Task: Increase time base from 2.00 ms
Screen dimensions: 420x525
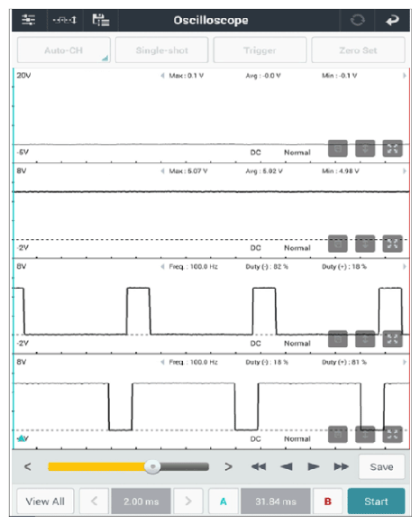Action: click(188, 502)
